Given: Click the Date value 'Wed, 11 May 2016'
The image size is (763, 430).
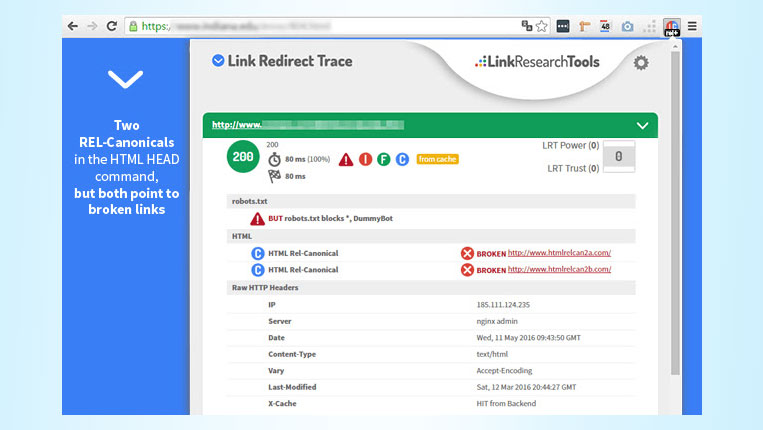Looking at the screenshot, I should click(528, 338).
